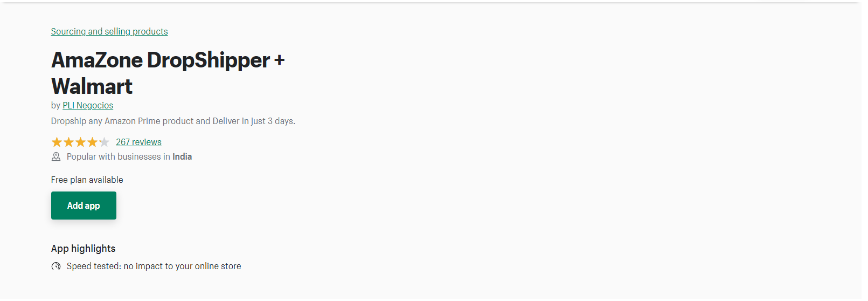Click the App highlights heading
The width and height of the screenshot is (868, 301).
pyautogui.click(x=84, y=249)
